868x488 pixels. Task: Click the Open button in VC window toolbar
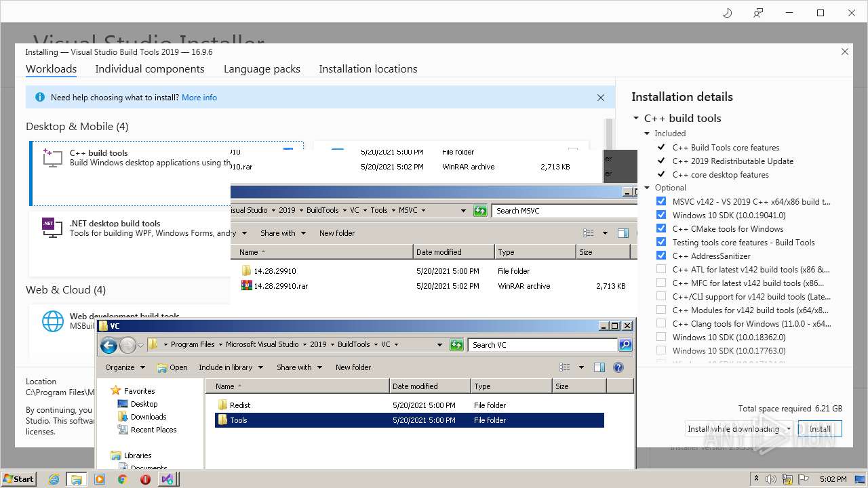172,367
